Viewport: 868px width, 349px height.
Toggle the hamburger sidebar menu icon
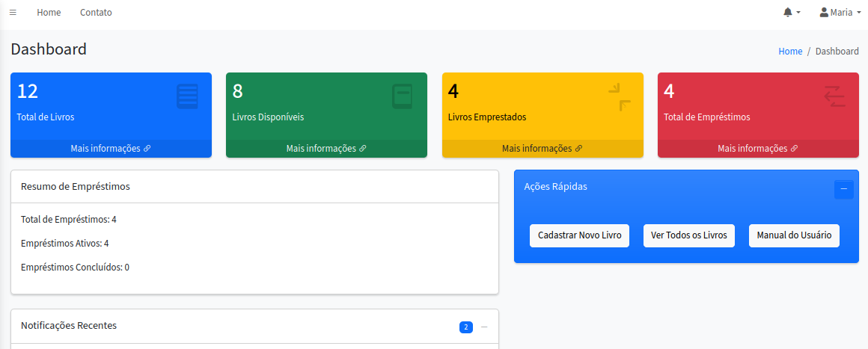13,13
